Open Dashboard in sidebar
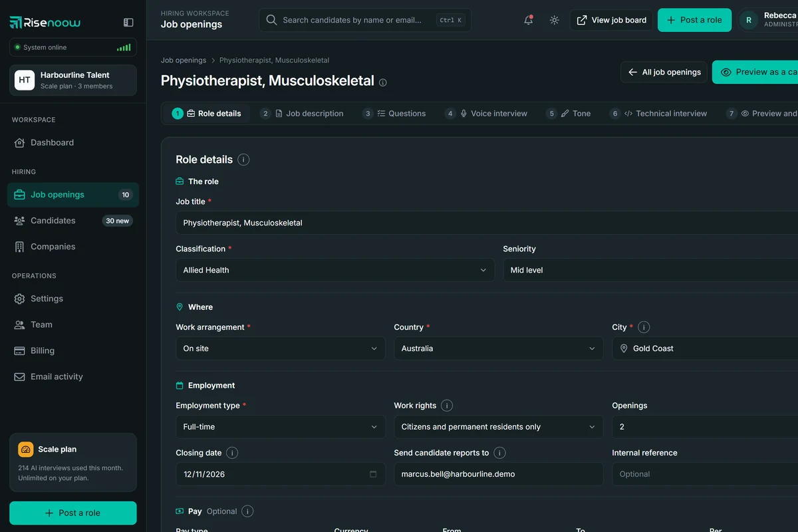The width and height of the screenshot is (798, 532). (73, 142)
